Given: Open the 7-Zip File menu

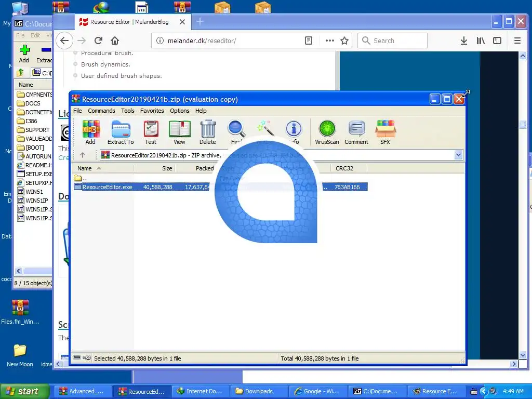Looking at the screenshot, I should (x=20, y=35).
